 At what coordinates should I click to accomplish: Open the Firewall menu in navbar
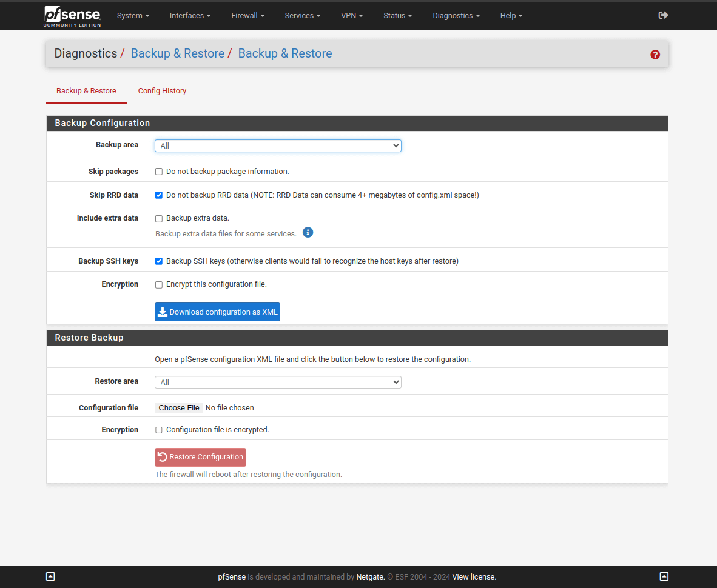[x=247, y=16]
